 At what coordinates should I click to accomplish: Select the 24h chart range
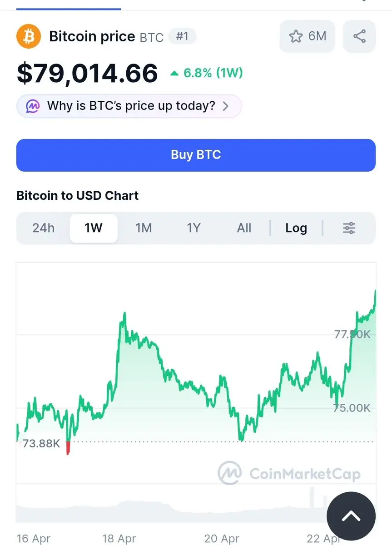point(43,228)
